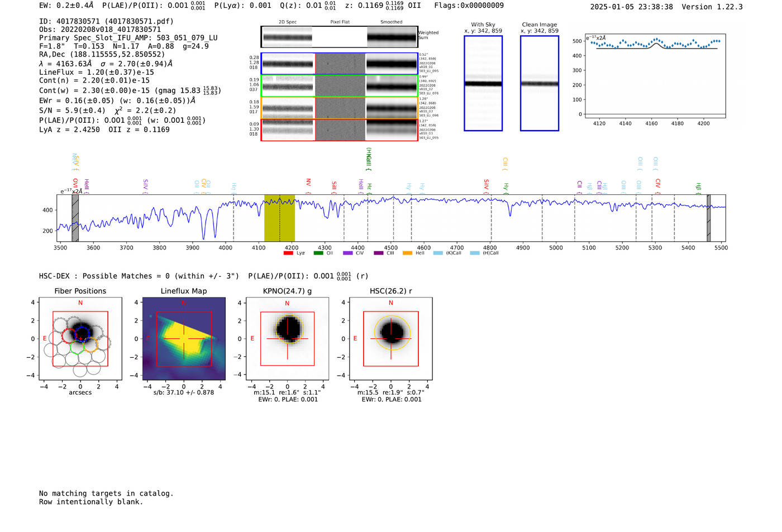
Task: Click the hatched gray region near 5460Å
Action: point(709,218)
